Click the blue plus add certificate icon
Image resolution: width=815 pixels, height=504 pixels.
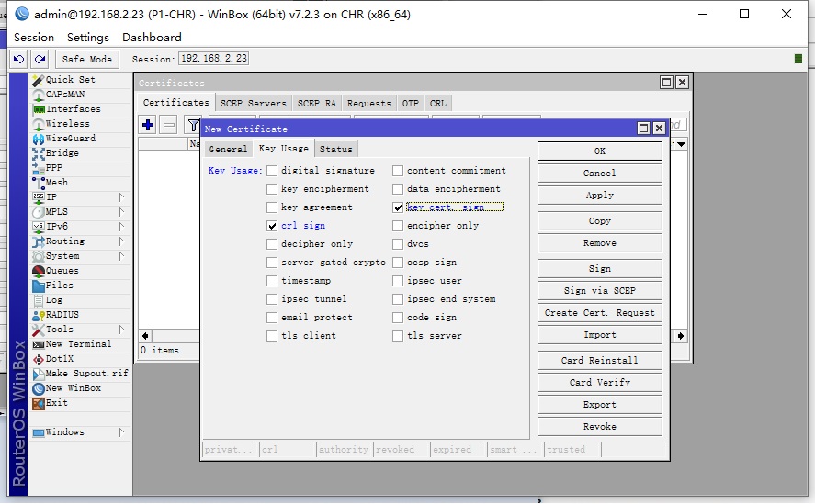click(x=147, y=125)
